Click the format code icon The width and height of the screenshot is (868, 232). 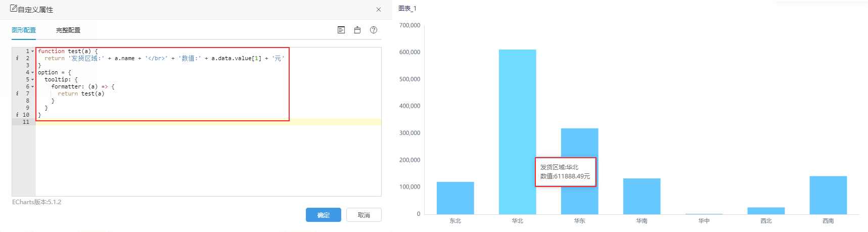point(341,30)
